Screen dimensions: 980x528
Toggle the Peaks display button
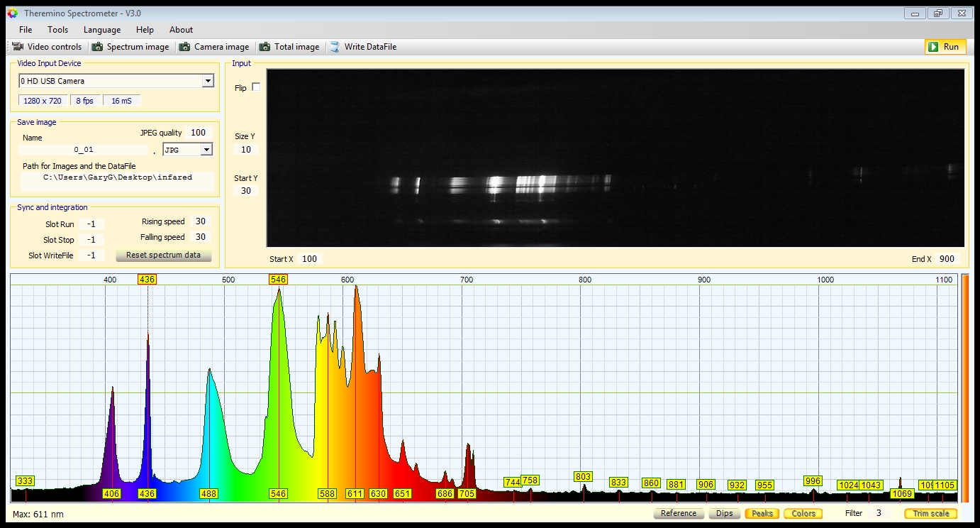click(762, 513)
